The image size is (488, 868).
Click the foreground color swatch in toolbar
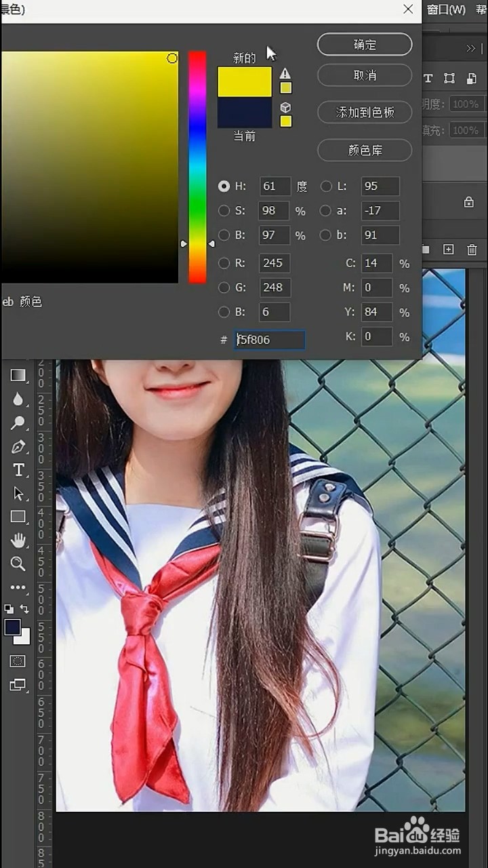click(13, 627)
